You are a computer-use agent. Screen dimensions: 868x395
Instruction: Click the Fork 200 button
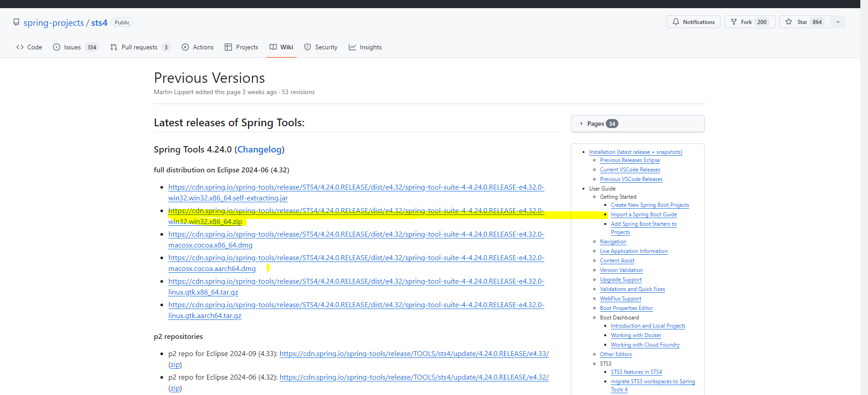pos(750,22)
